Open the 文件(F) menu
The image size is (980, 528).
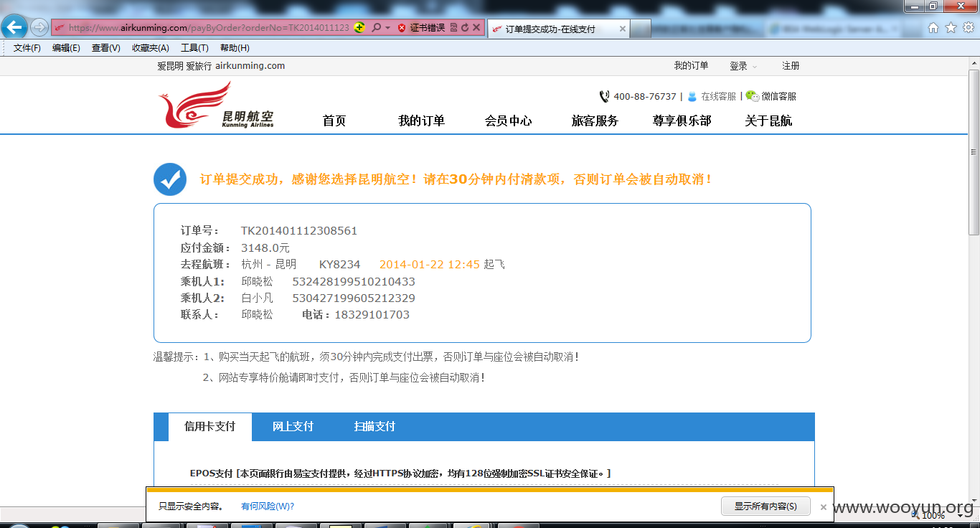click(27, 48)
